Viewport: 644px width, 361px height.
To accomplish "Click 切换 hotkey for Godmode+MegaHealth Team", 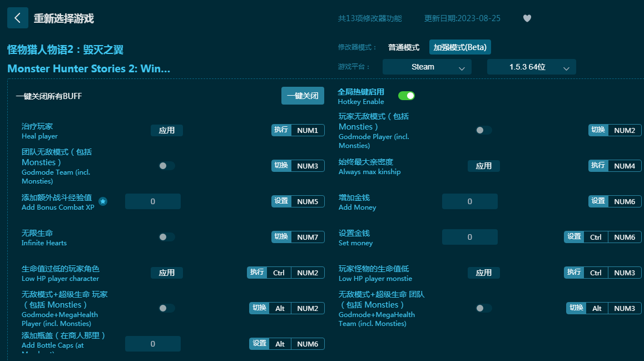I will 576,308.
